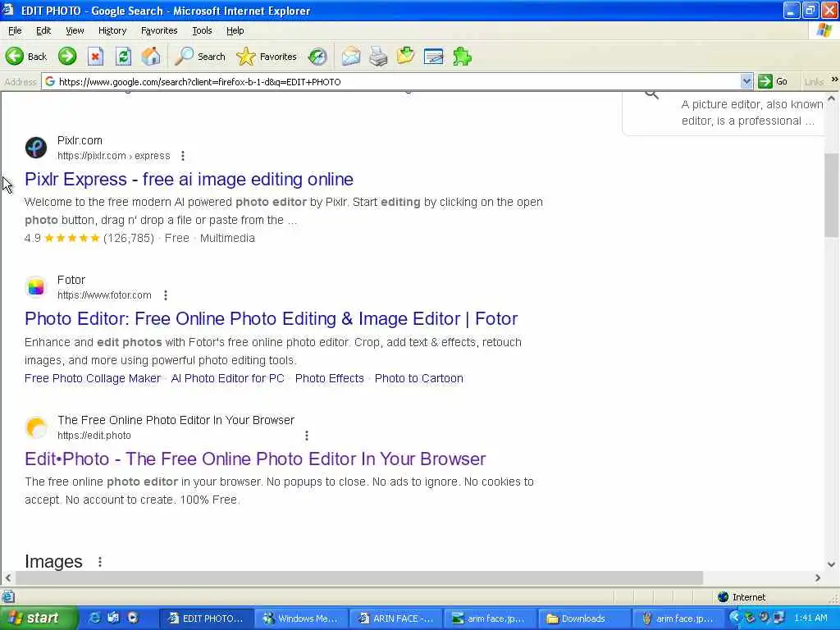Viewport: 840px width, 630px height.
Task: Open Edit•Photo Free Online Photo Editor link
Action: coord(255,459)
